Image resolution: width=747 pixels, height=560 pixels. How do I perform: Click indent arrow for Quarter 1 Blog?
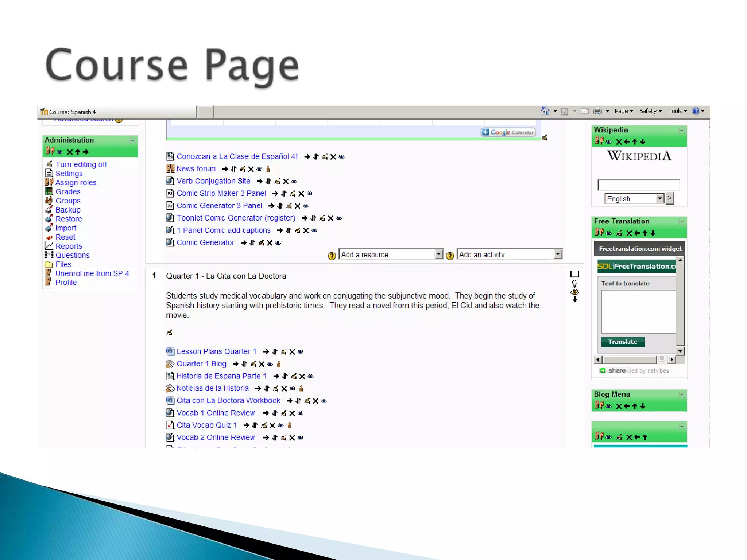(236, 364)
